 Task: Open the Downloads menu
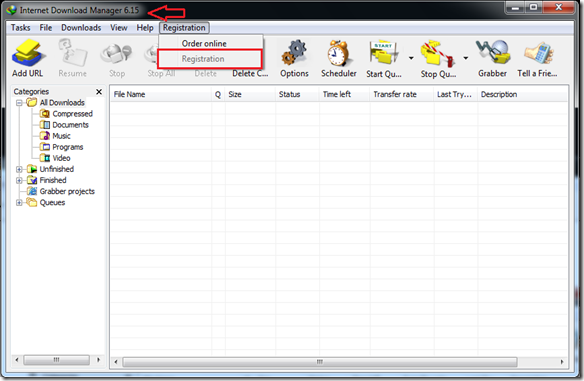pyautogui.click(x=81, y=28)
